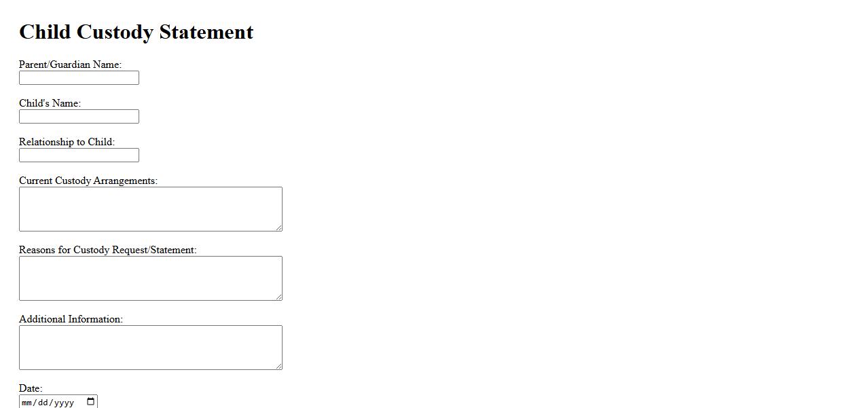Click the "Relationship to Child:" label

[x=67, y=142]
